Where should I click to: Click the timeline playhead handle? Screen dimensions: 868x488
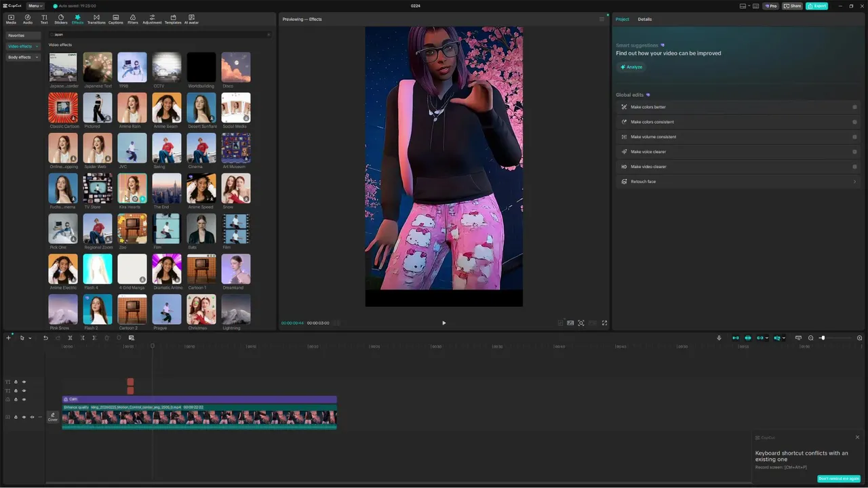(x=153, y=346)
